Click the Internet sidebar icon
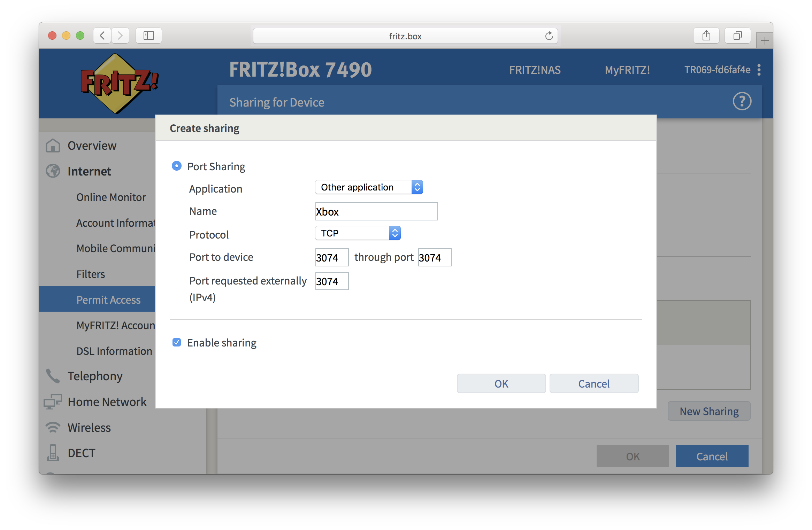 coord(52,171)
